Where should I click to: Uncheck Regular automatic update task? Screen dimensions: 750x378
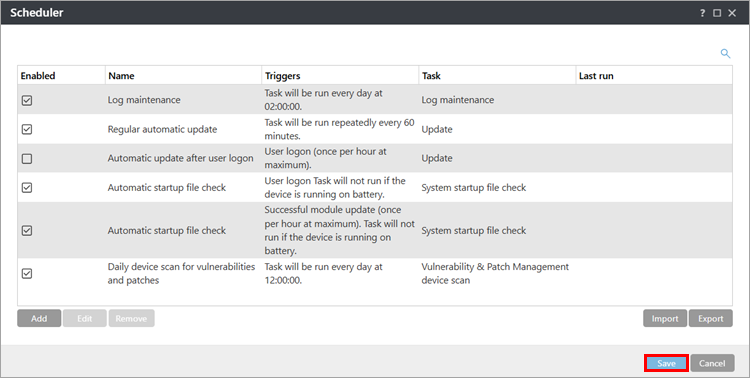coord(27,129)
